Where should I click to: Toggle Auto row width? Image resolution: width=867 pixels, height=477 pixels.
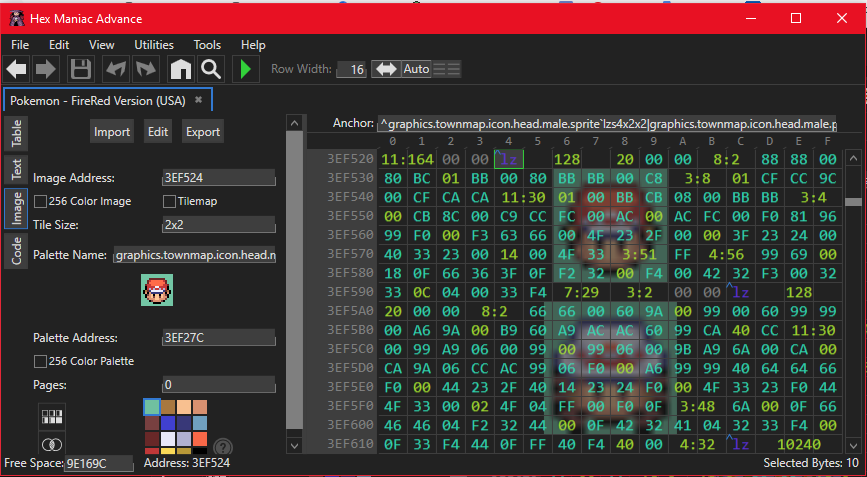click(x=416, y=69)
